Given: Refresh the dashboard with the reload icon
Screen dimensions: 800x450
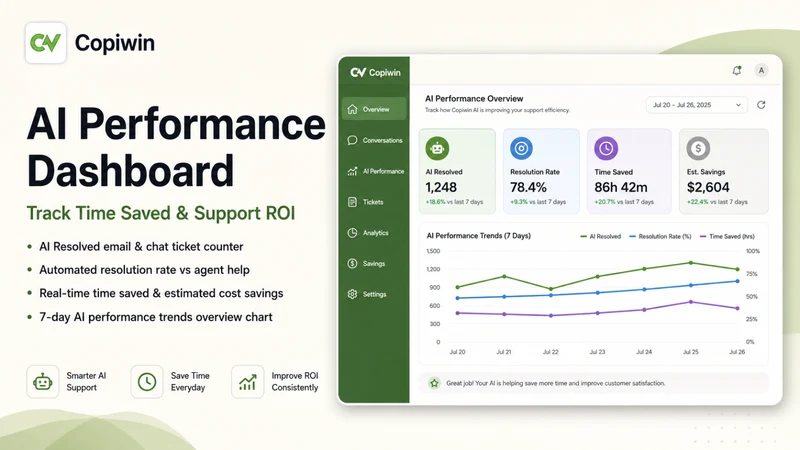Looking at the screenshot, I should pos(761,105).
